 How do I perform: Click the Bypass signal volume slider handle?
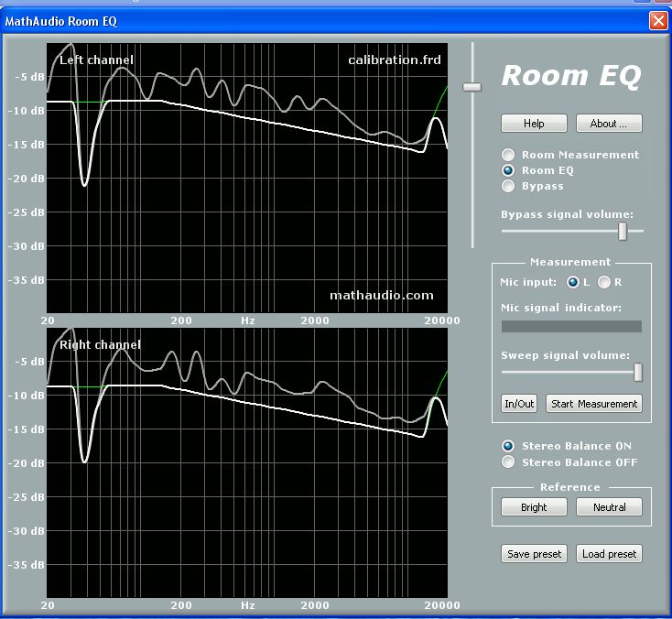pos(623,231)
